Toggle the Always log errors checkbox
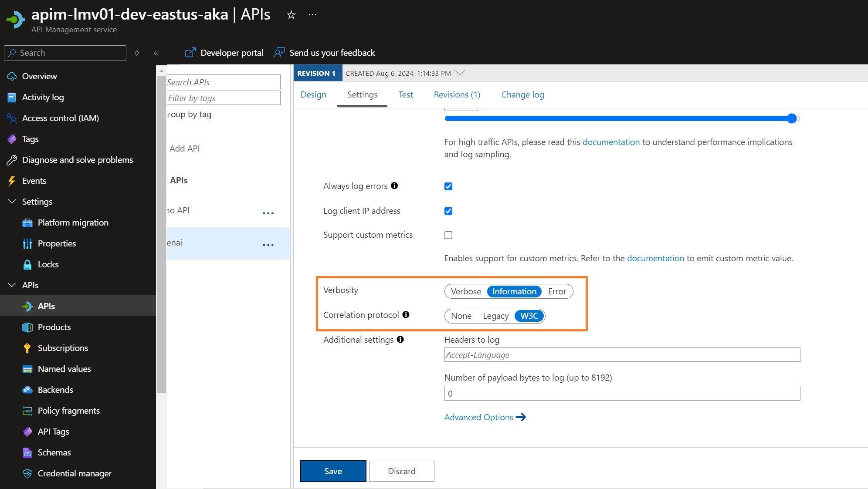Screen dimensions: 868x489 pos(449,186)
